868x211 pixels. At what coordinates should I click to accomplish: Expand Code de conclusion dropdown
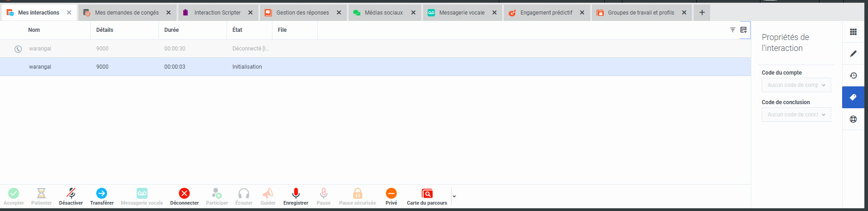click(x=796, y=115)
